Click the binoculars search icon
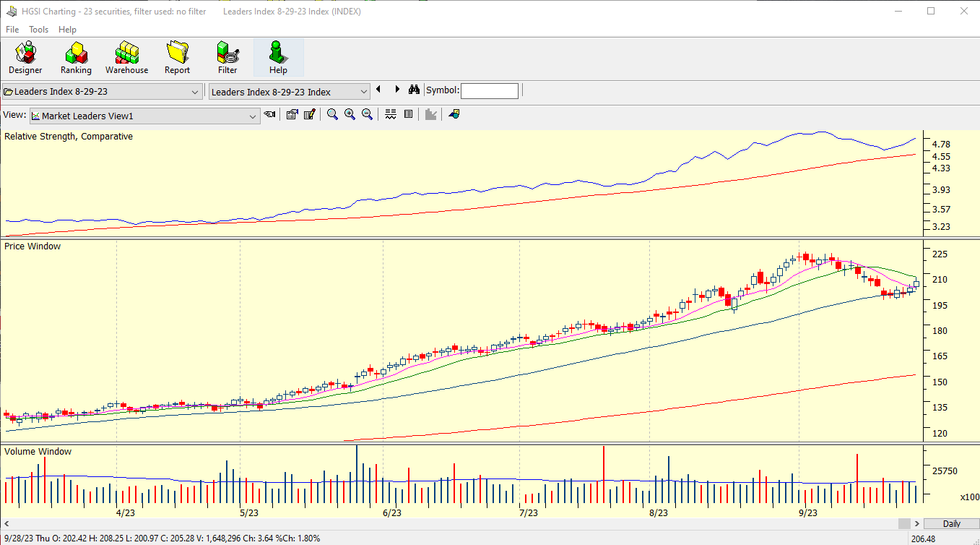Viewport: 980px width, 545px height. (414, 90)
